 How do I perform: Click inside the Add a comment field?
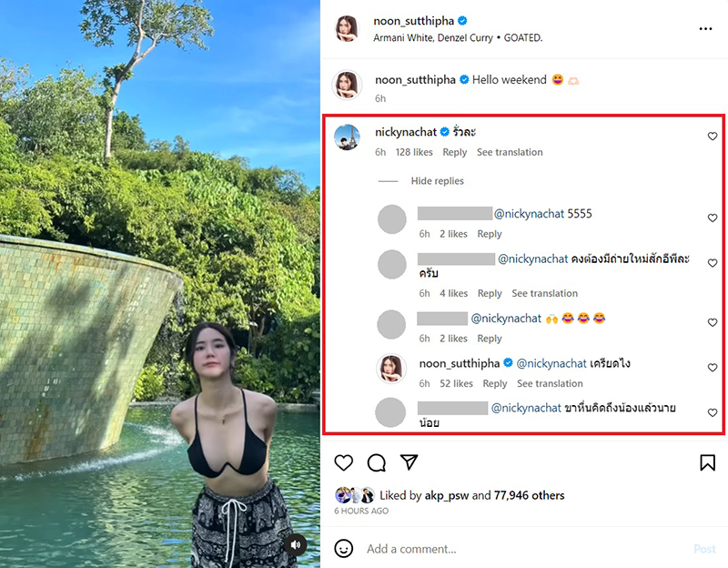coord(428,549)
